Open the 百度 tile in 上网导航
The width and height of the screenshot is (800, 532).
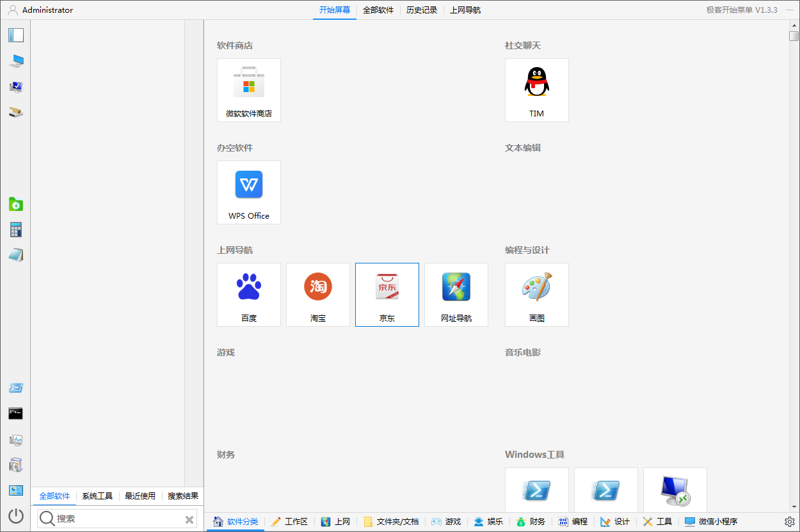248,294
